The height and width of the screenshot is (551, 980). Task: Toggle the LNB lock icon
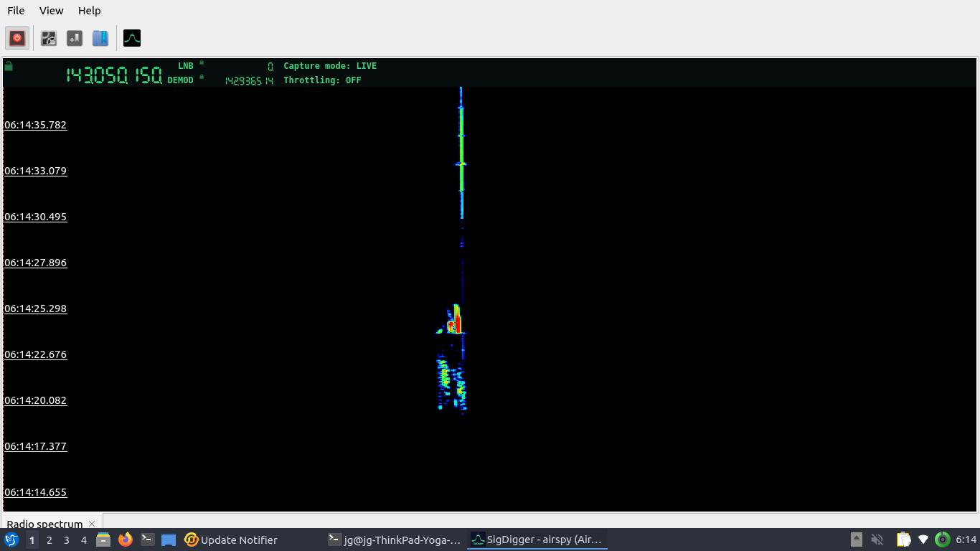202,62
